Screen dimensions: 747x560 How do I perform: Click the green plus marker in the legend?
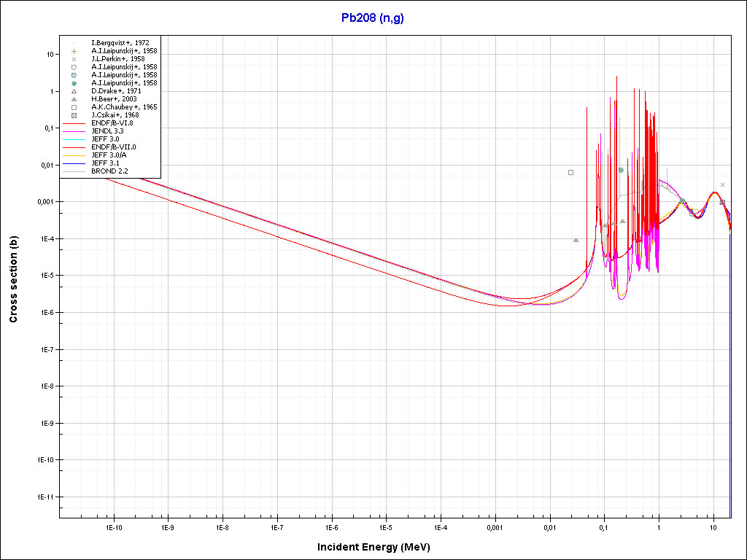point(74,51)
